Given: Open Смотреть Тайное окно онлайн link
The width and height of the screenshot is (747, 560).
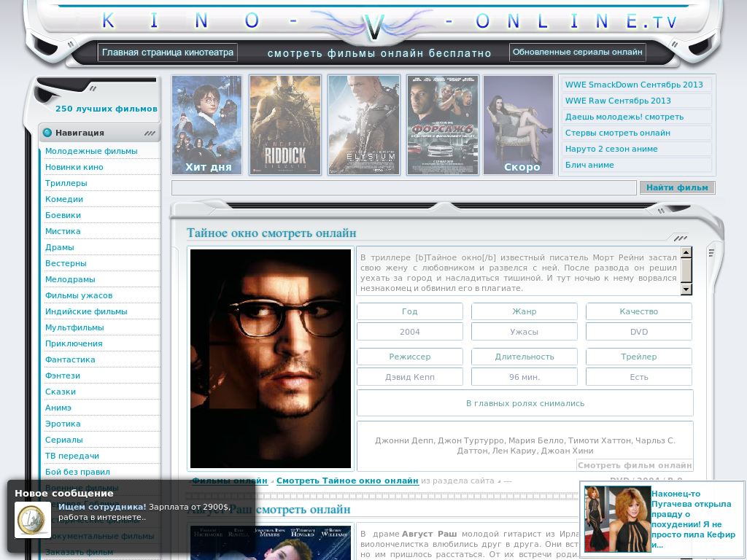Looking at the screenshot, I should click(x=347, y=481).
